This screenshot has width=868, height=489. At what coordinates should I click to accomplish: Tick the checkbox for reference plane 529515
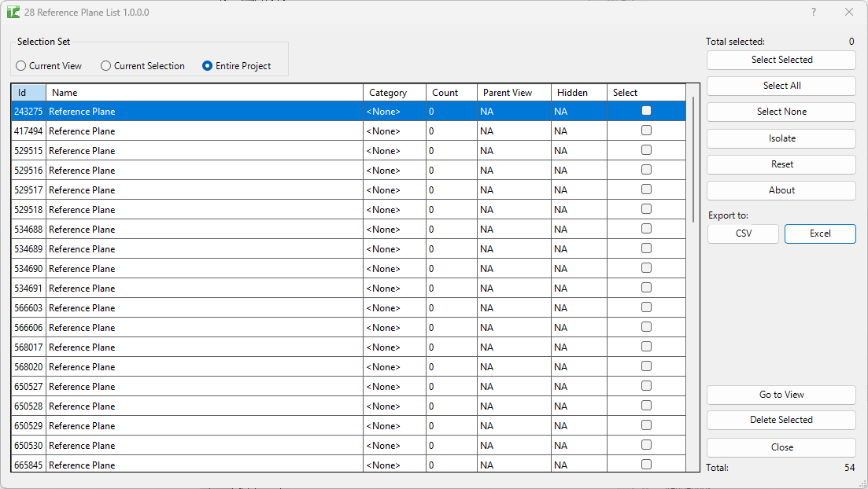click(x=646, y=150)
